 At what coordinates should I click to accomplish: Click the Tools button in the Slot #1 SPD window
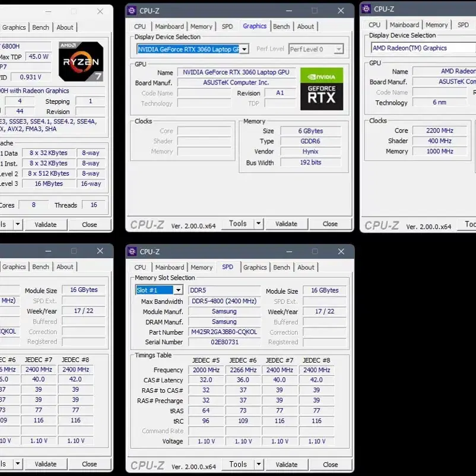click(238, 465)
